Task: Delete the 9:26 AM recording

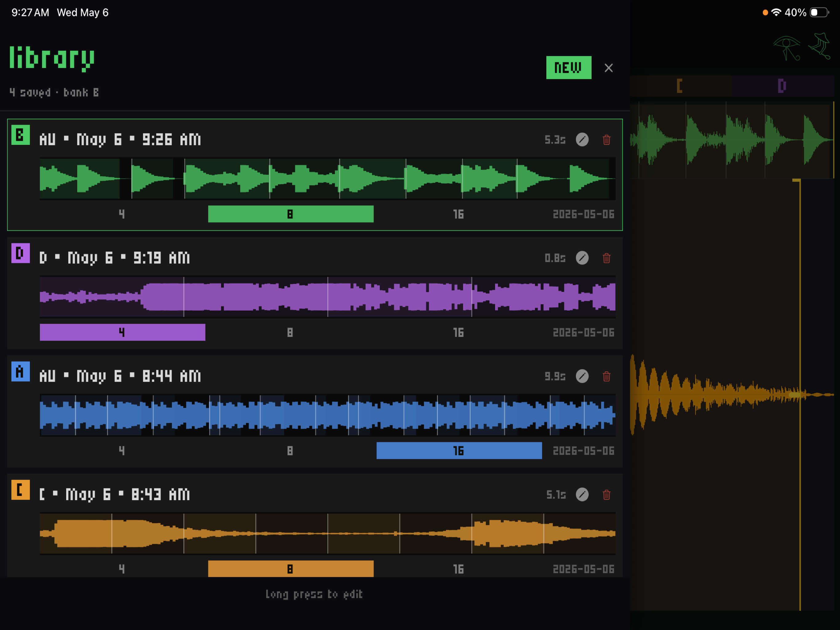Action: (606, 139)
